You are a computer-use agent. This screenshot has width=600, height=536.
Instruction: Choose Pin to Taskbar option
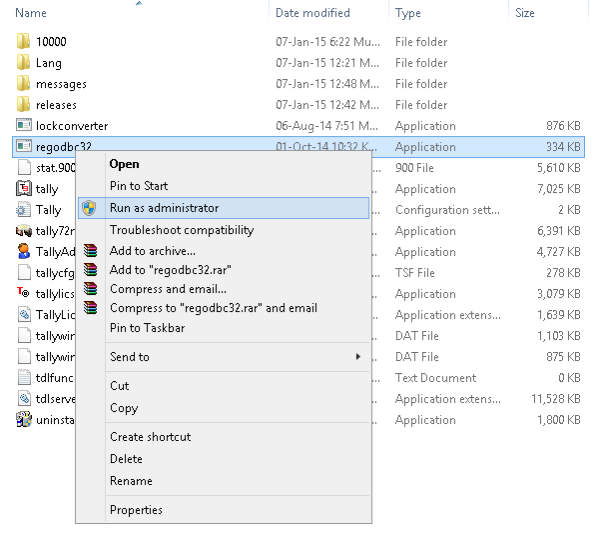pyautogui.click(x=147, y=328)
